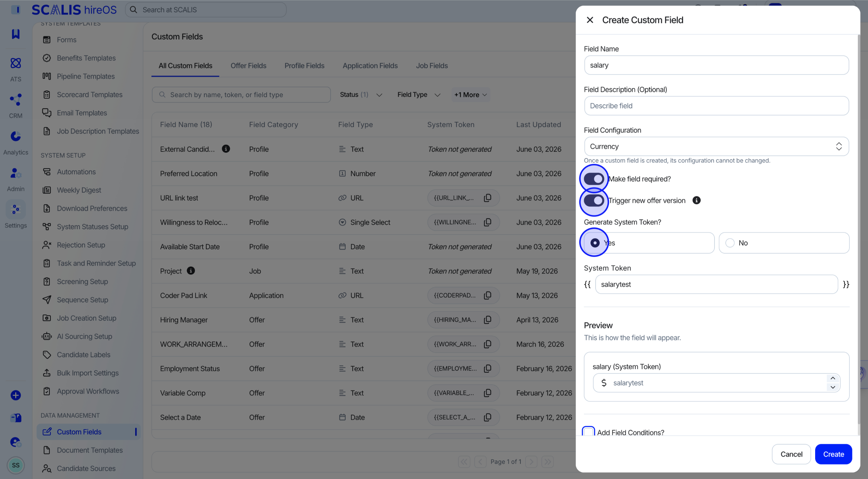This screenshot has width=868, height=479.
Task: Click the Preferred Location row name
Action: 189,173
